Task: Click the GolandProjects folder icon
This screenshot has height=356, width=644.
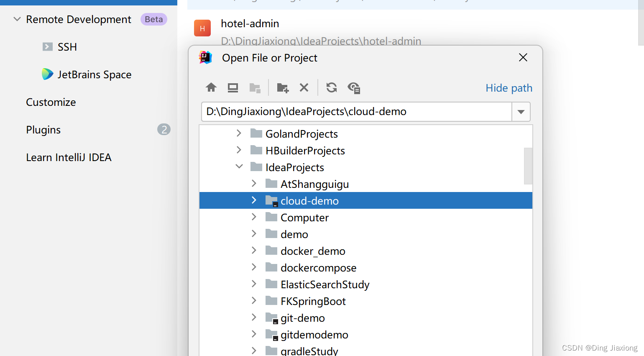Action: tap(256, 133)
